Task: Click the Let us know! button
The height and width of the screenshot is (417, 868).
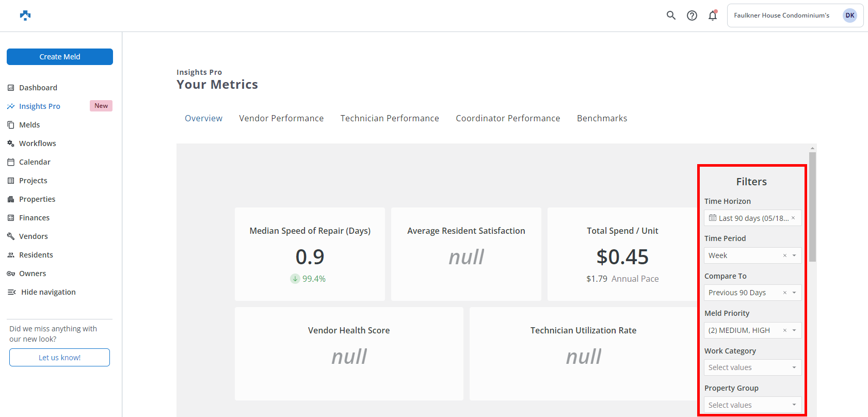Action: (60, 358)
